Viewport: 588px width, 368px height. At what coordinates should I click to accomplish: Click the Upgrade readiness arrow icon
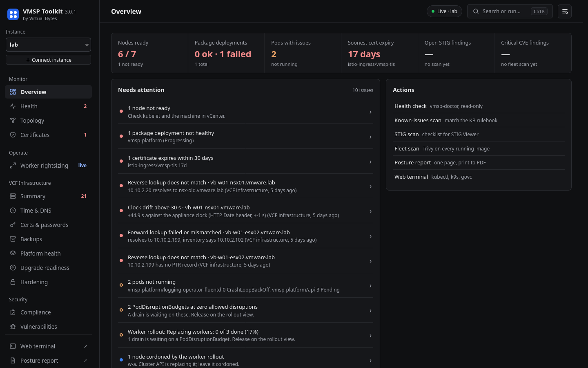[x=13, y=268]
